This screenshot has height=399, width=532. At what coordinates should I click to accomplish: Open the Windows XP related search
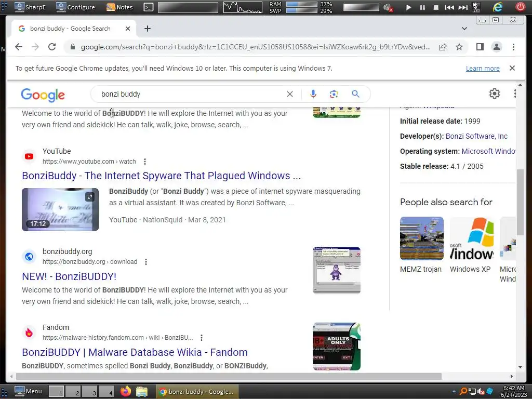tap(471, 245)
